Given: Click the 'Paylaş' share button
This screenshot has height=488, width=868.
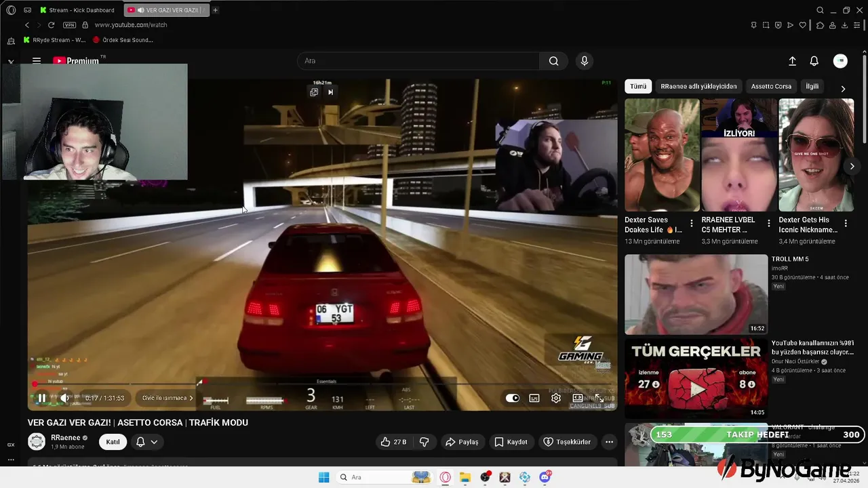Looking at the screenshot, I should 461,442.
